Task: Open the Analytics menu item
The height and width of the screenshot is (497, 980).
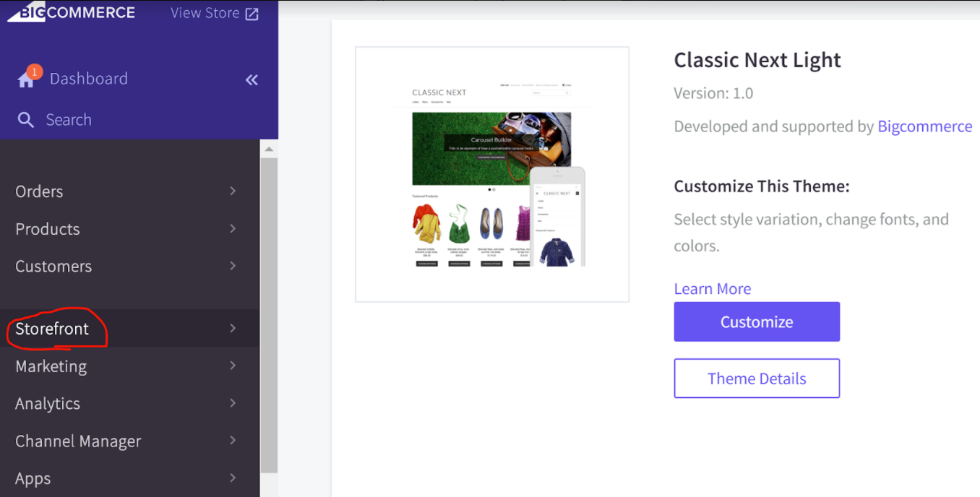Action: click(48, 404)
